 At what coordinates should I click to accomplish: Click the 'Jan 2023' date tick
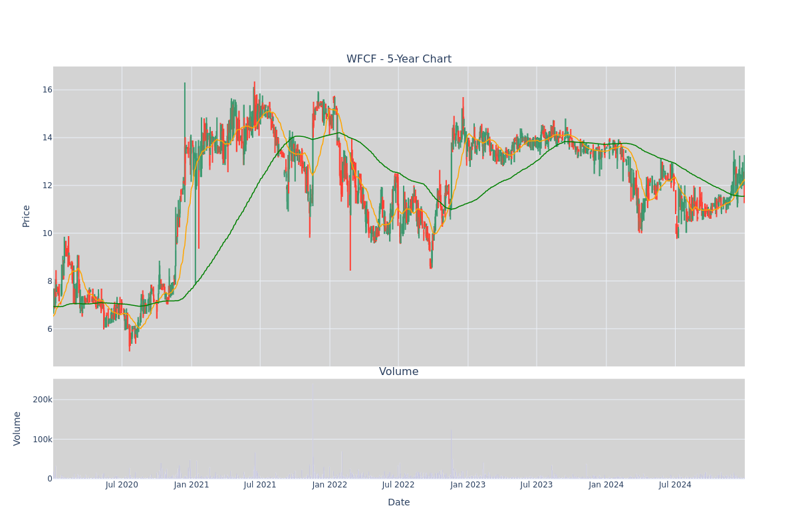[x=468, y=485]
